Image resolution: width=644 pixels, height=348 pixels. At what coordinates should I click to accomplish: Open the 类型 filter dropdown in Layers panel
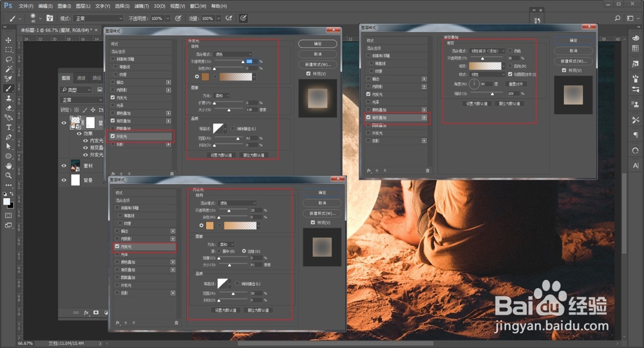click(x=77, y=89)
